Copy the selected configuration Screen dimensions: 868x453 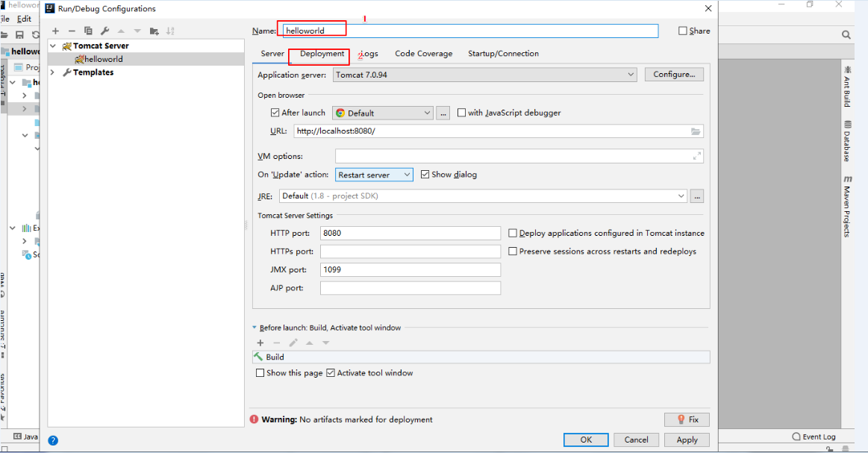[x=88, y=31]
